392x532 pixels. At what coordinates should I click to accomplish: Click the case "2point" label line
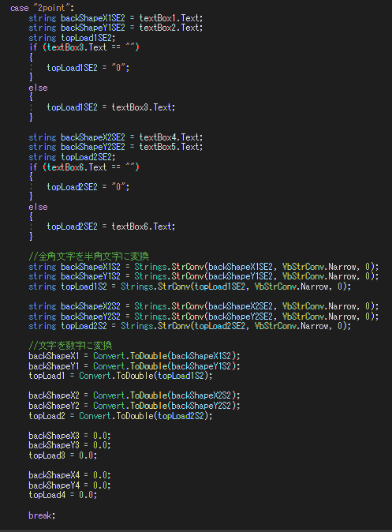42,8
